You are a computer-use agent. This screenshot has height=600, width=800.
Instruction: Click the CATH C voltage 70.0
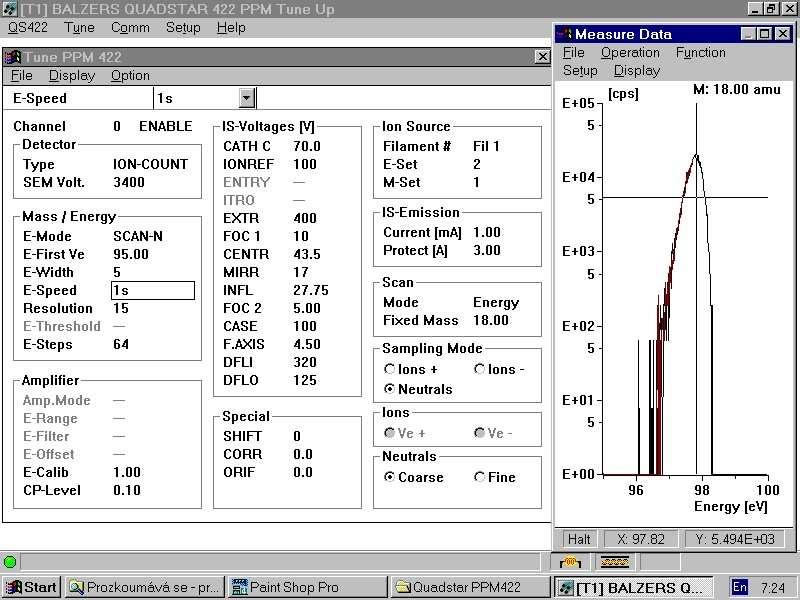pyautogui.click(x=307, y=146)
